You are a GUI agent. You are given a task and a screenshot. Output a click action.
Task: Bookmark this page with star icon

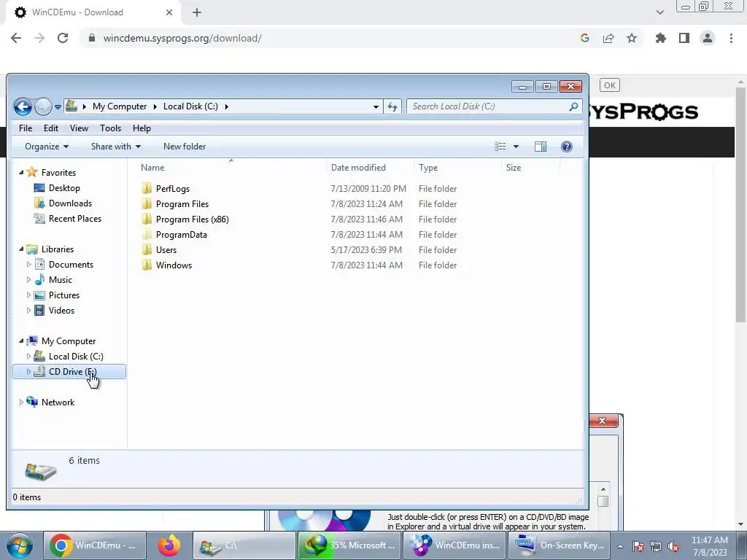click(x=632, y=38)
